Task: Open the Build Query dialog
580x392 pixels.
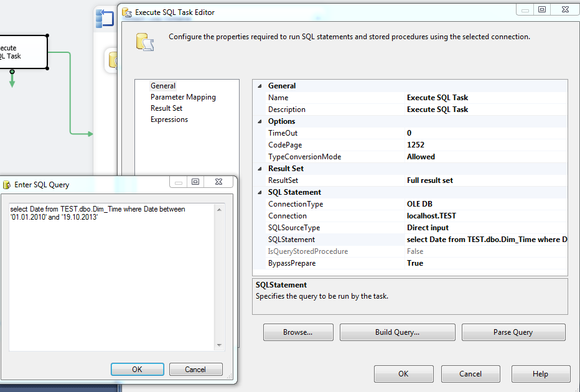Action: click(397, 332)
